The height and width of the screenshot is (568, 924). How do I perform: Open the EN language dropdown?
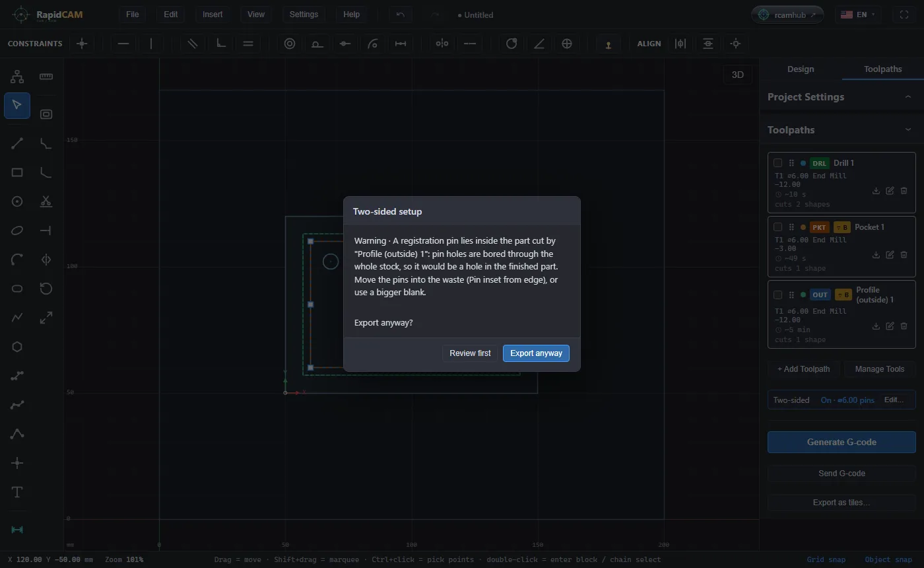858,15
